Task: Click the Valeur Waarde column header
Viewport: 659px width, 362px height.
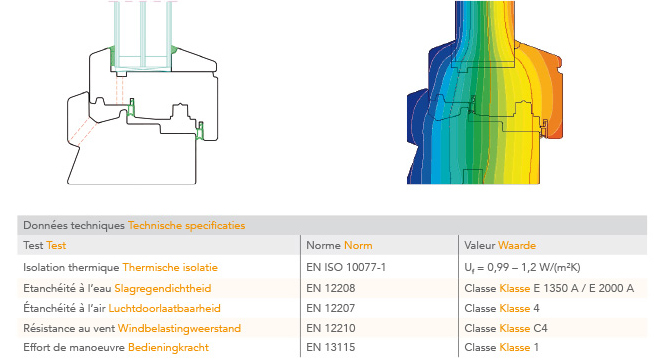Action: [500, 245]
